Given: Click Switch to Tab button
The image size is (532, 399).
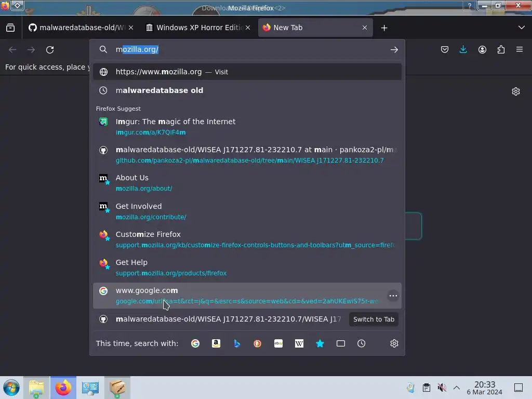Looking at the screenshot, I should pos(374,320).
